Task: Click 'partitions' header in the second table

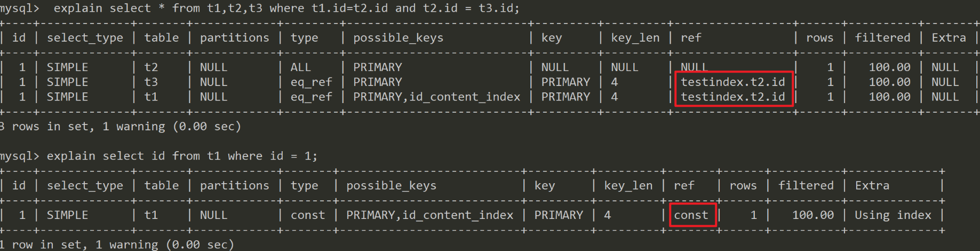Action: [x=234, y=186]
